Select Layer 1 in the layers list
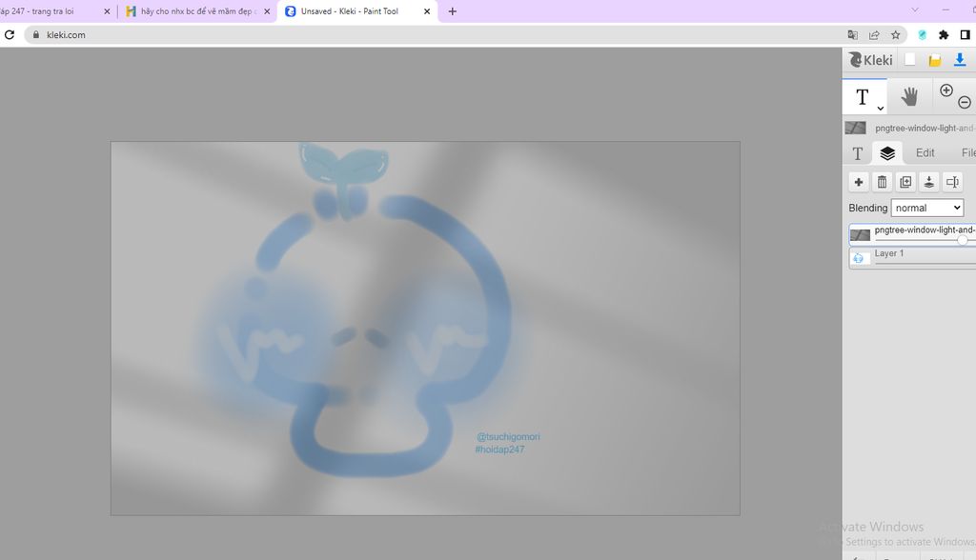 (912, 257)
